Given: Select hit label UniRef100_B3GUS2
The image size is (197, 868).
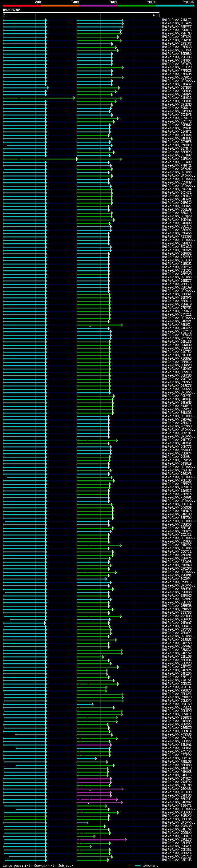Looking at the screenshot, I should [177, 717].
